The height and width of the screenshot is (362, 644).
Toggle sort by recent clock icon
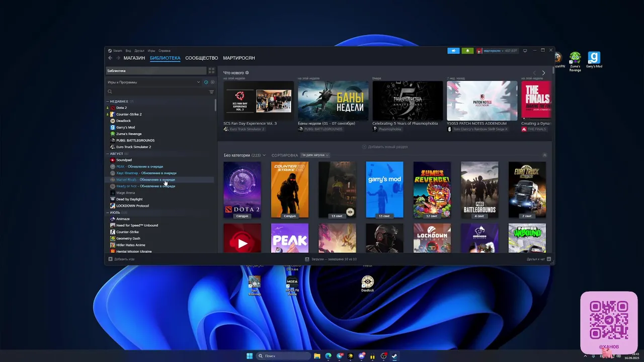[x=206, y=82]
